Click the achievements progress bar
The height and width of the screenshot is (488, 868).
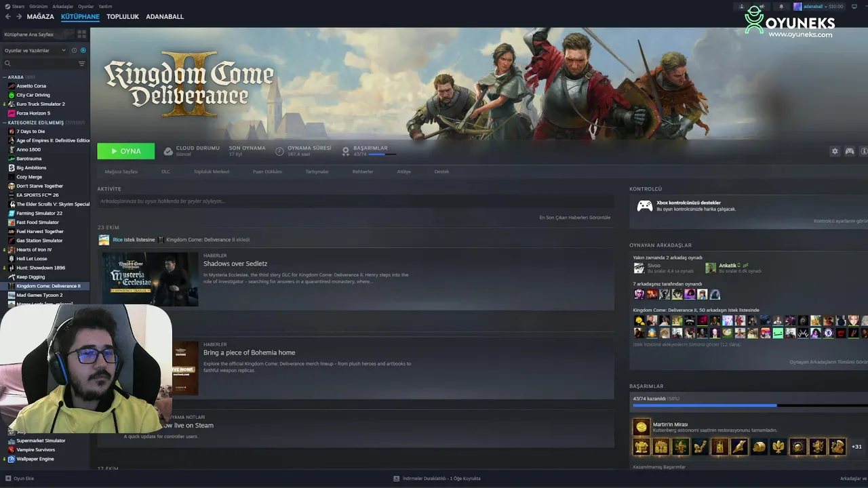pos(750,405)
